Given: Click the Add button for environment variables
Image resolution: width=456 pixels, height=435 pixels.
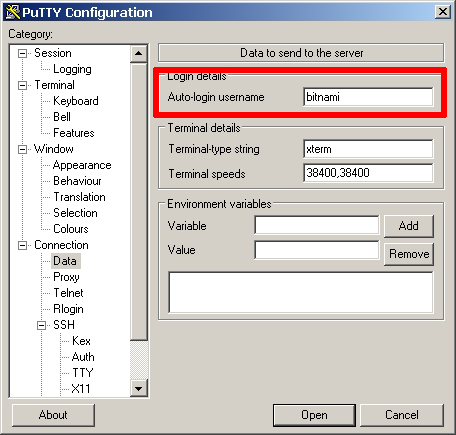Looking at the screenshot, I should pyautogui.click(x=409, y=226).
